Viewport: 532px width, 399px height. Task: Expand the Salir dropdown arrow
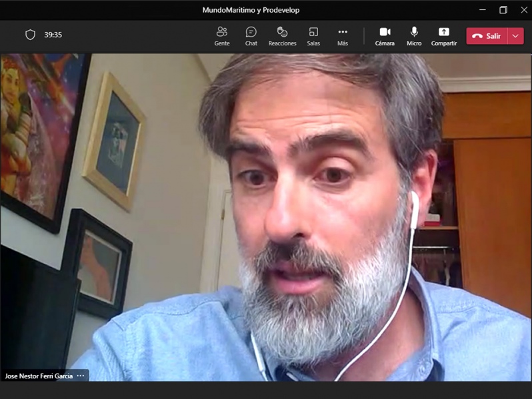click(x=516, y=36)
